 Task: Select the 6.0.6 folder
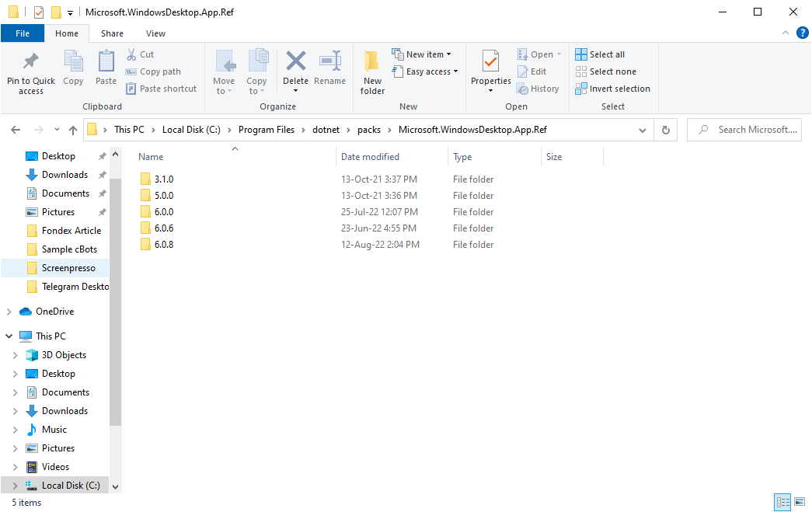[x=157, y=228]
